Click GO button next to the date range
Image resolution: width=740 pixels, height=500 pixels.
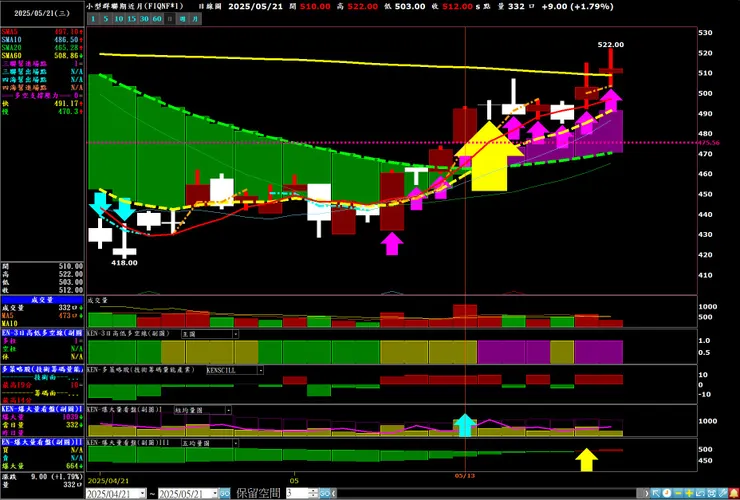(x=225, y=493)
